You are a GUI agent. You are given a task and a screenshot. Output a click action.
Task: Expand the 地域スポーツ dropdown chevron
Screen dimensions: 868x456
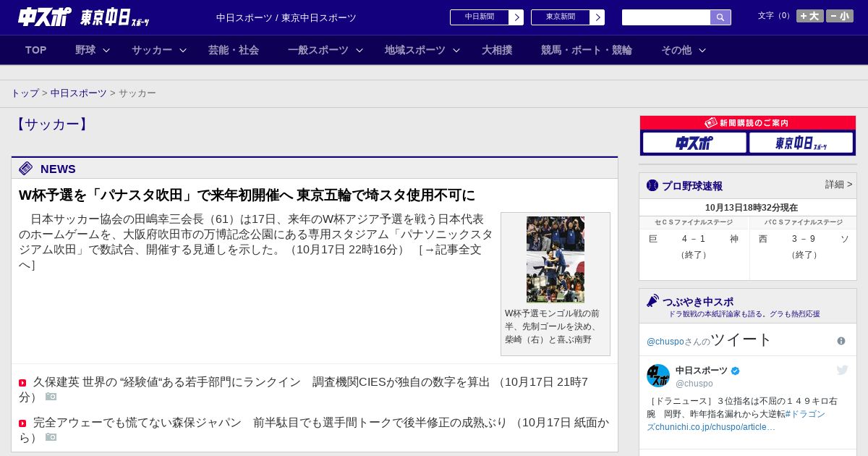[x=456, y=50]
